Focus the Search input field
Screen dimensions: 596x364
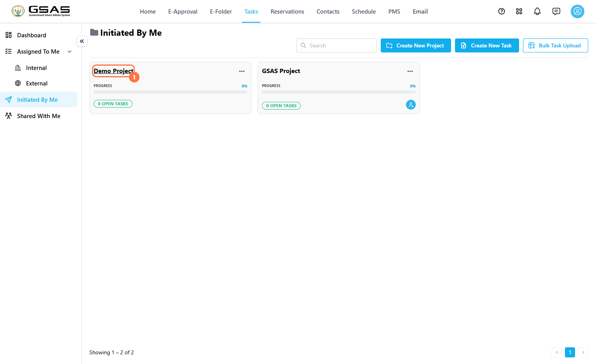click(336, 45)
